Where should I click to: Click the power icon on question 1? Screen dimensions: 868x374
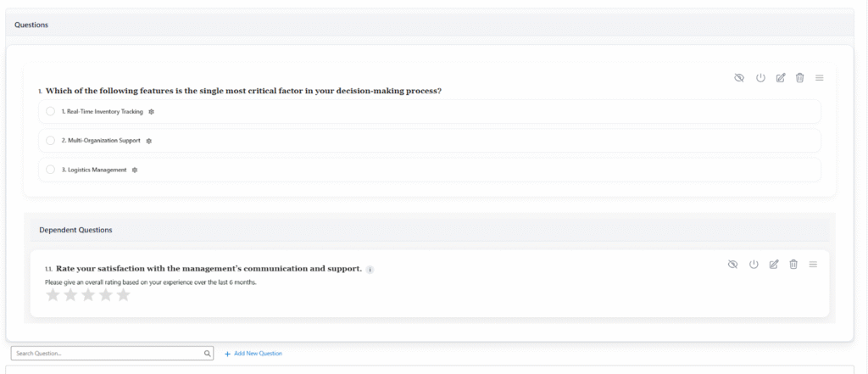(760, 78)
